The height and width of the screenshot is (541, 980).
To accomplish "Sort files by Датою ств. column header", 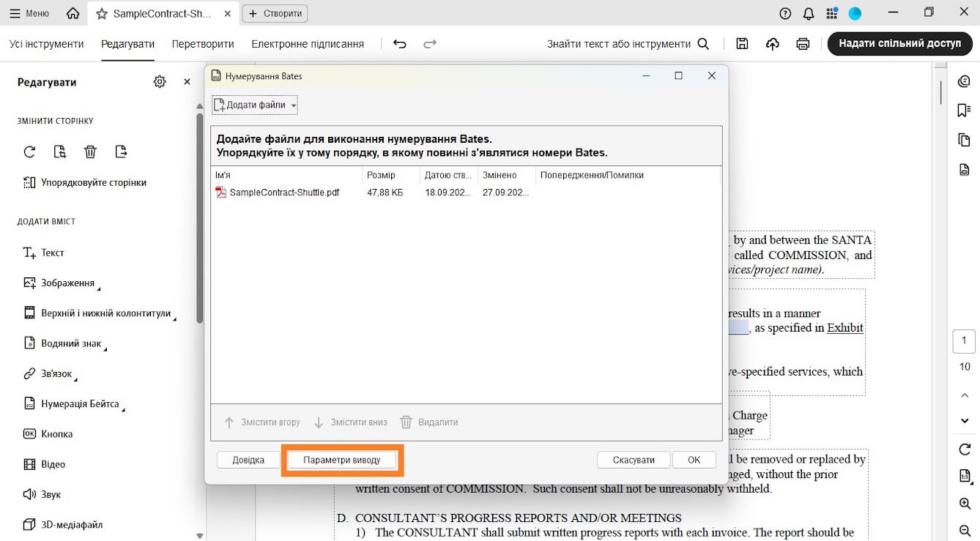I will (448, 175).
